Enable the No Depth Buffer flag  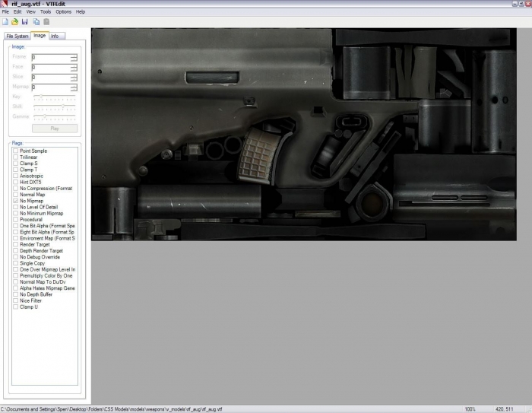pyautogui.click(x=16, y=294)
